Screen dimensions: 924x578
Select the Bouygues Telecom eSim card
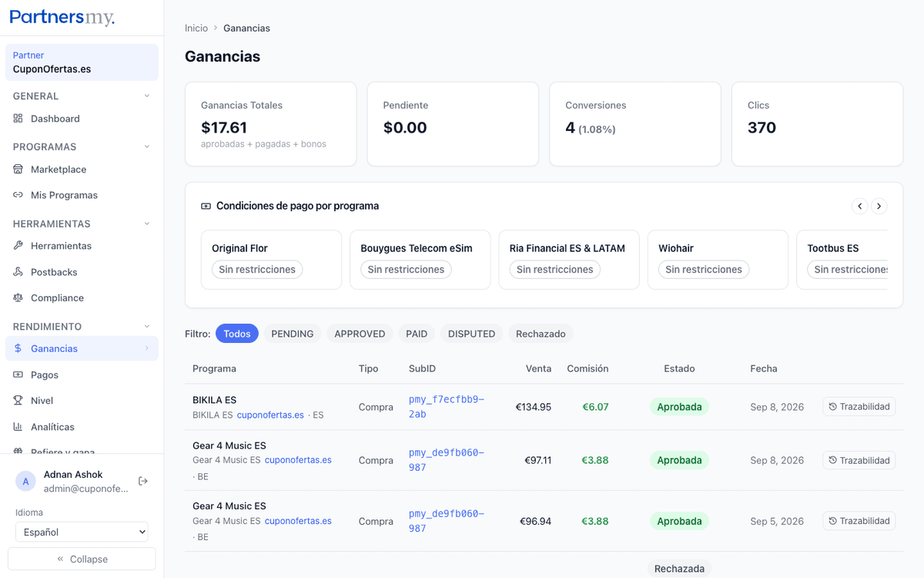pyautogui.click(x=420, y=260)
